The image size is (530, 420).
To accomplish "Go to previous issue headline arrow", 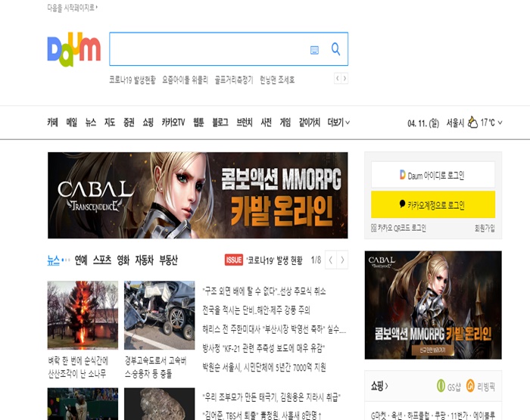I will (x=331, y=260).
